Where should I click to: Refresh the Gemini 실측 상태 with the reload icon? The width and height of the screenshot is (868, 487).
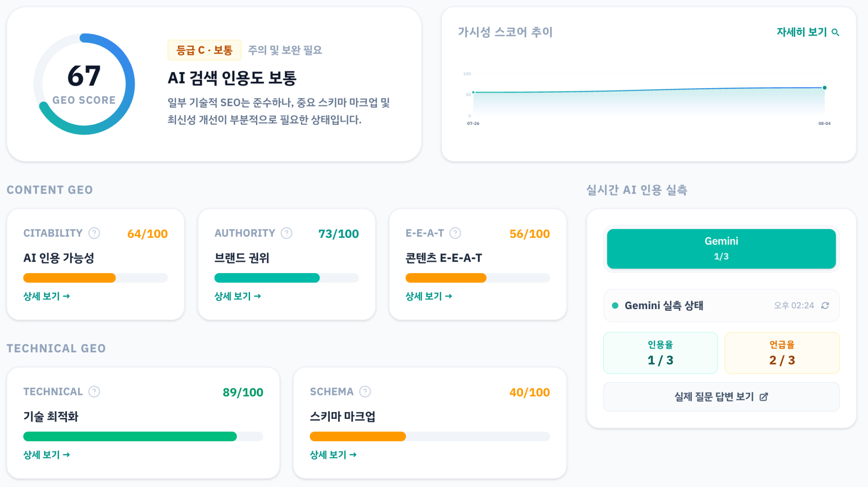pyautogui.click(x=825, y=305)
